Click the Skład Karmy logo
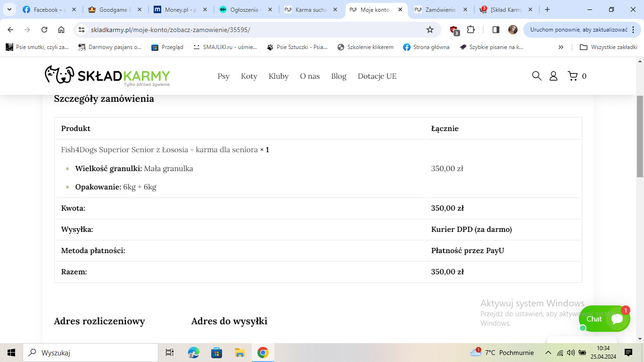 (x=107, y=76)
